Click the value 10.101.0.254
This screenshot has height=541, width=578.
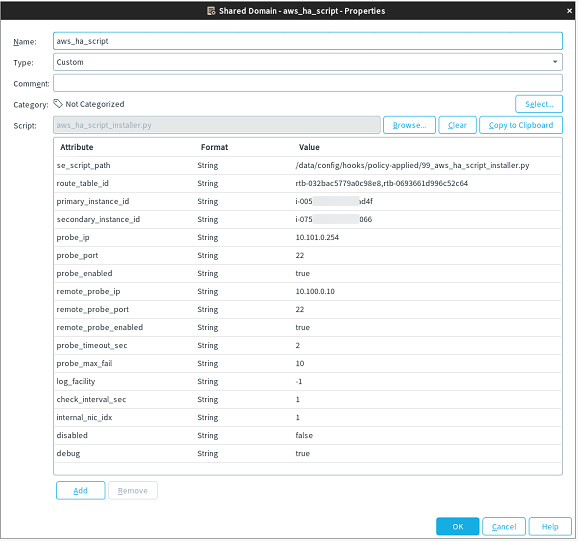click(317, 238)
